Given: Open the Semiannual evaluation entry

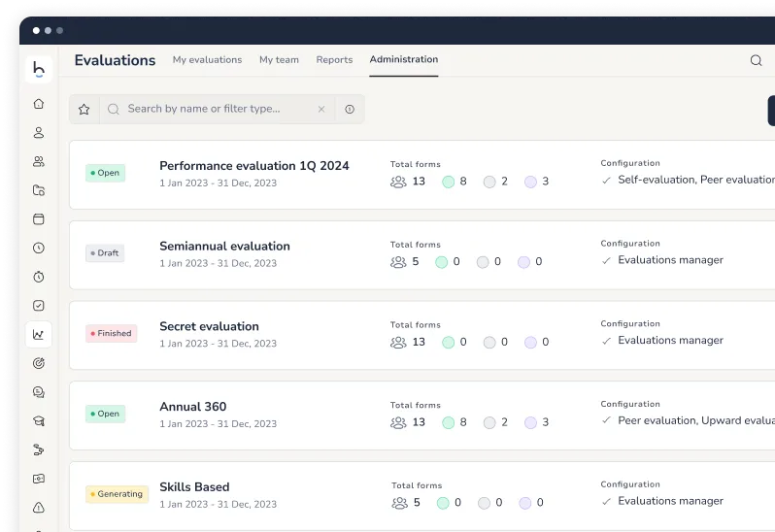Looking at the screenshot, I should 225,246.
